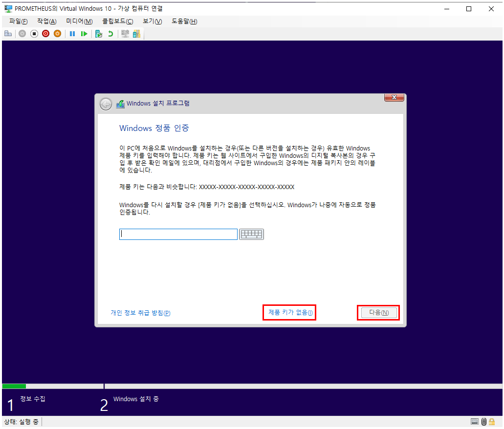Focus the product key input field
The width and height of the screenshot is (504, 429).
[178, 234]
